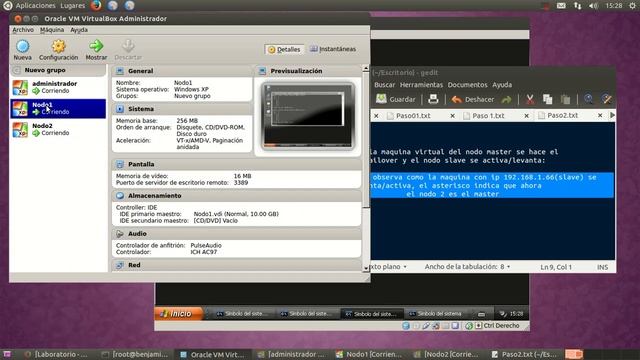Image resolution: width=640 pixels, height=360 pixels.
Task: Click the Guardar icon in gedit
Action: pos(381,99)
